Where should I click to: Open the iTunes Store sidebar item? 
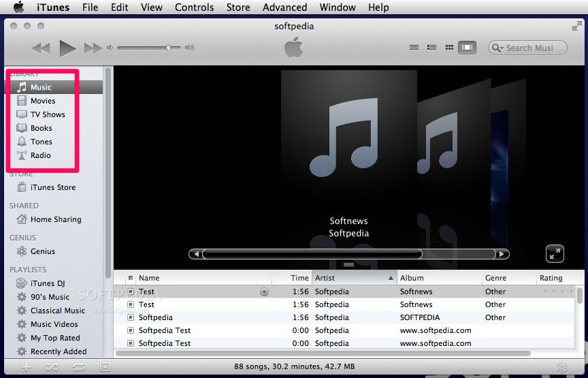[x=54, y=187]
